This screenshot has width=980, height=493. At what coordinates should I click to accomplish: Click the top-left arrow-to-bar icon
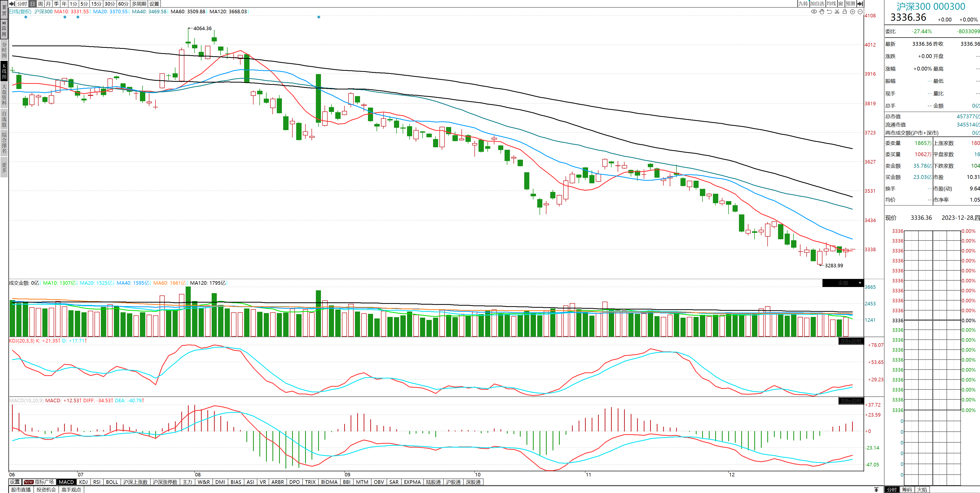(12, 4)
